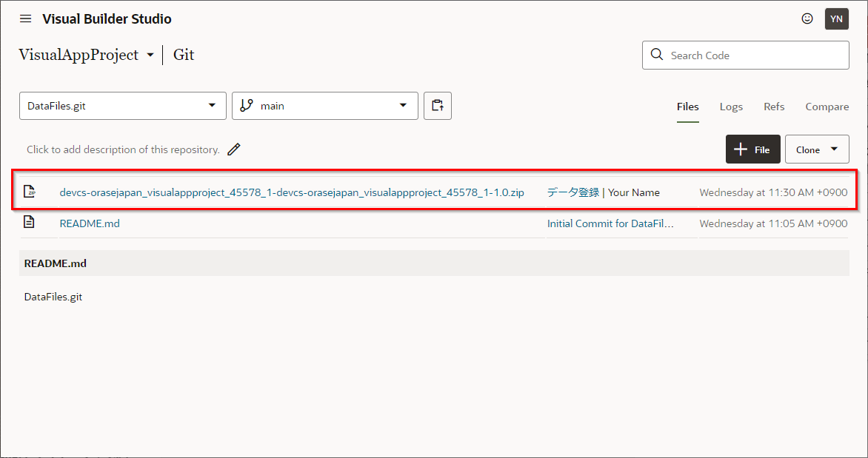Switch to the Logs tab
868x458 pixels.
[731, 107]
